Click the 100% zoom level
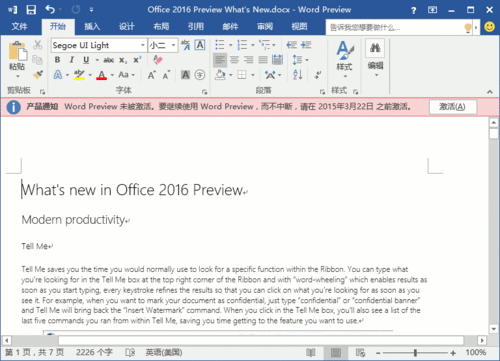 476,352
